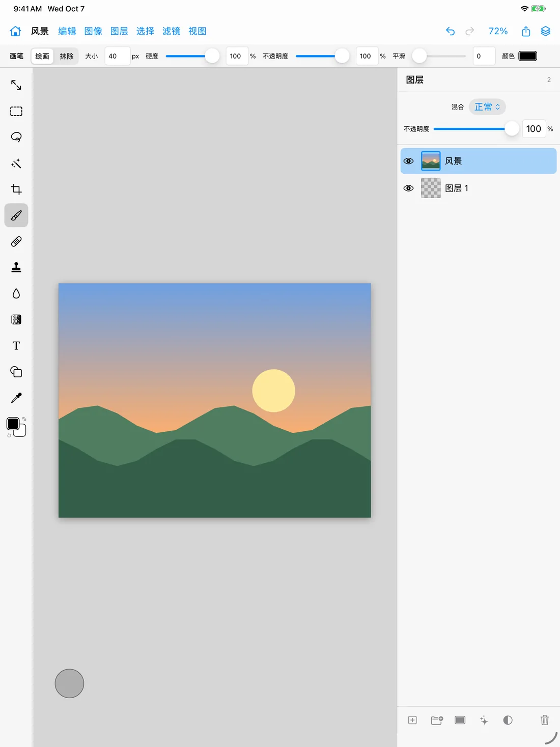Select the Clone Stamp tool
This screenshot has height=747, width=560.
pyautogui.click(x=16, y=267)
